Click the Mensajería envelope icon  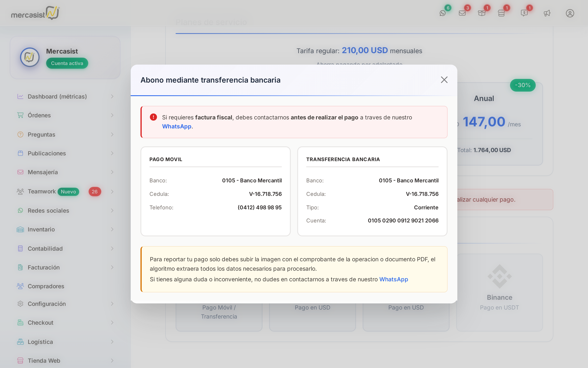20,172
